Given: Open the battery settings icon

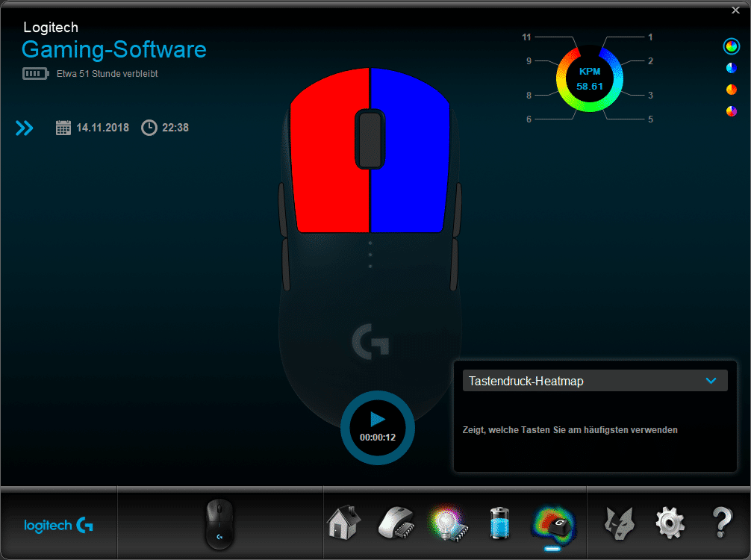Looking at the screenshot, I should point(498,523).
